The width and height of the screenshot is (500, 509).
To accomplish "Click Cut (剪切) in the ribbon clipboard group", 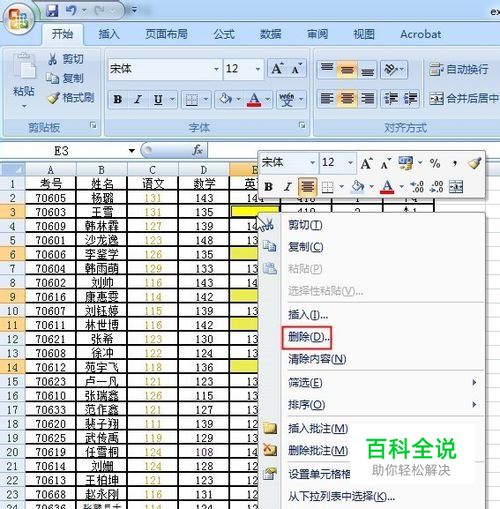I will pyautogui.click(x=66, y=59).
